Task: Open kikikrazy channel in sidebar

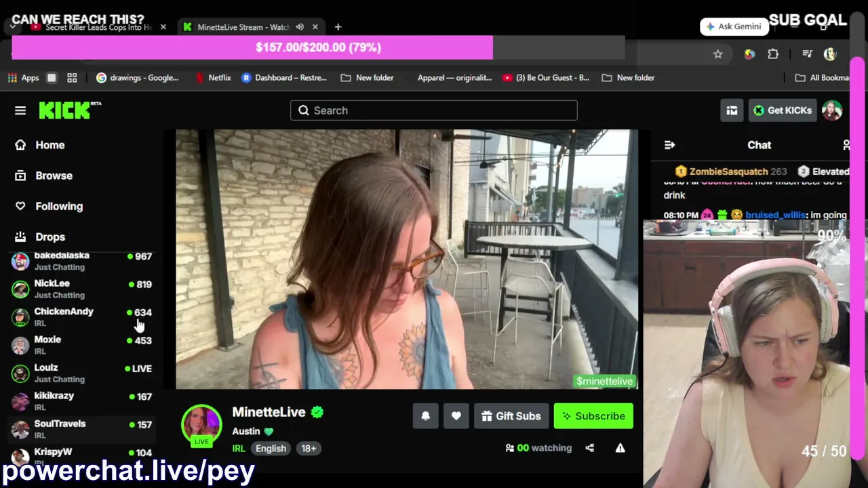Action: click(x=83, y=401)
